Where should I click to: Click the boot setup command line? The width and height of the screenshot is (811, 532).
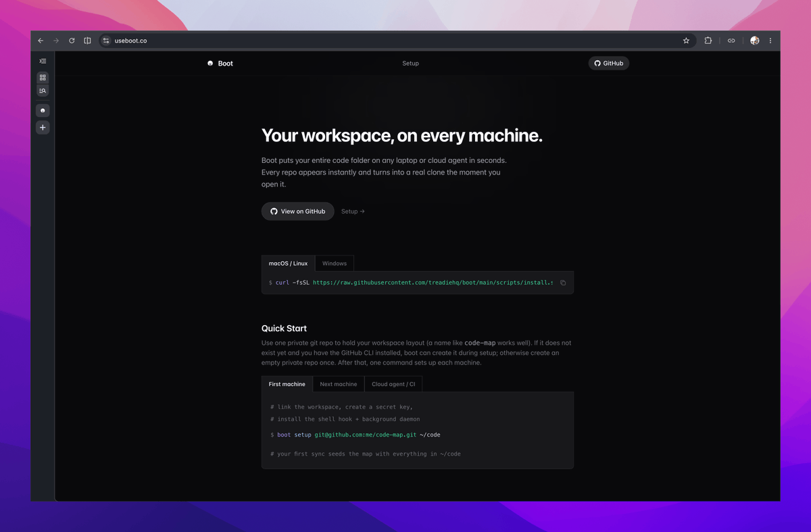point(355,435)
